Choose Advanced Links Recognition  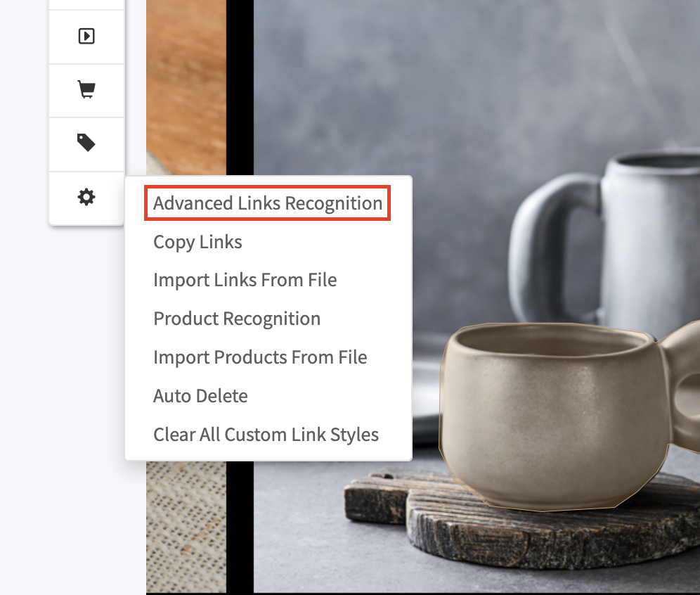[x=268, y=203]
